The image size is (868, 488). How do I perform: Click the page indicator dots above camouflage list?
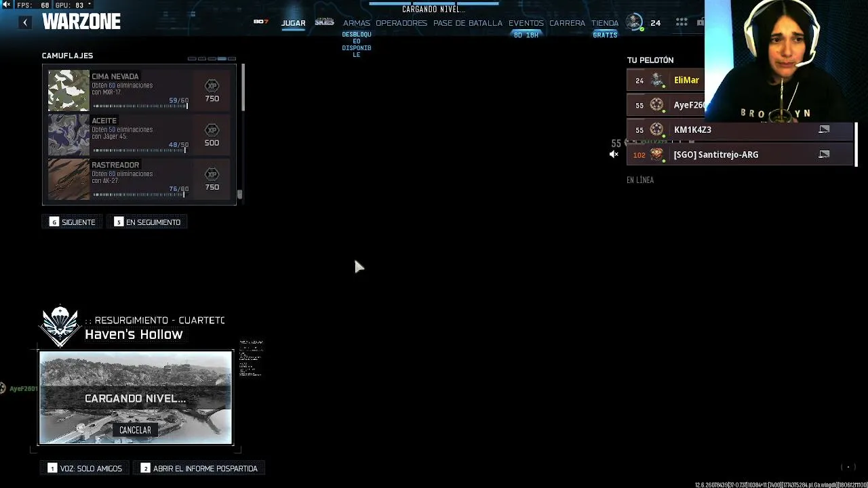(212, 58)
